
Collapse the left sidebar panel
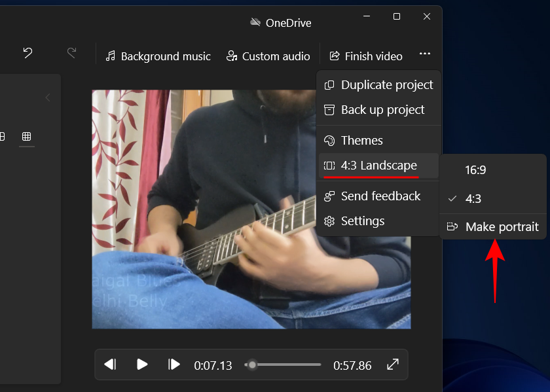(47, 97)
